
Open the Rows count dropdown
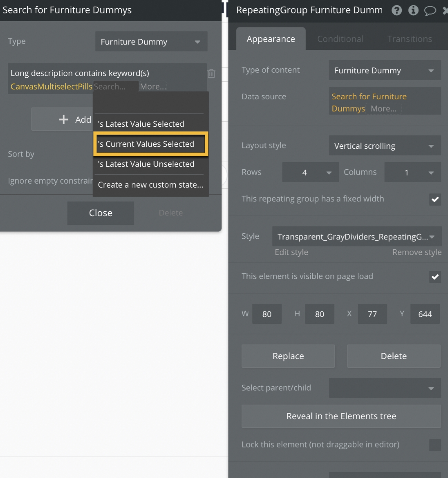310,172
